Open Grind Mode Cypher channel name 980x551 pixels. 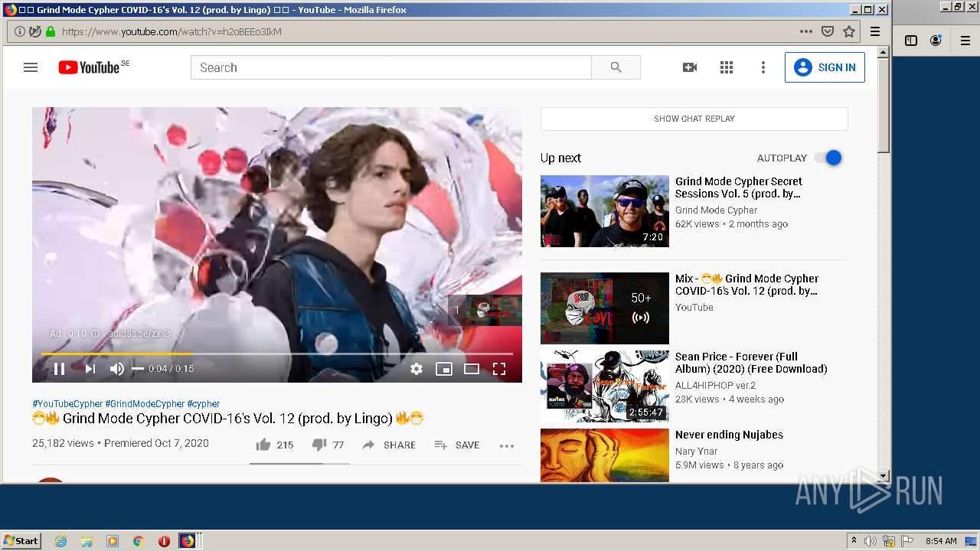[716, 210]
